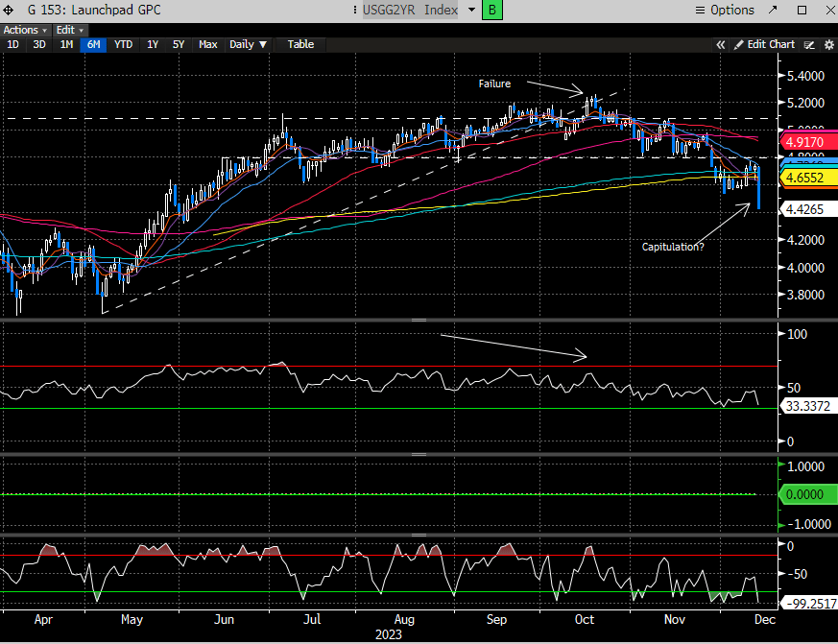This screenshot has width=838, height=644.
Task: Open the Actions dropdown menu
Action: 25,30
